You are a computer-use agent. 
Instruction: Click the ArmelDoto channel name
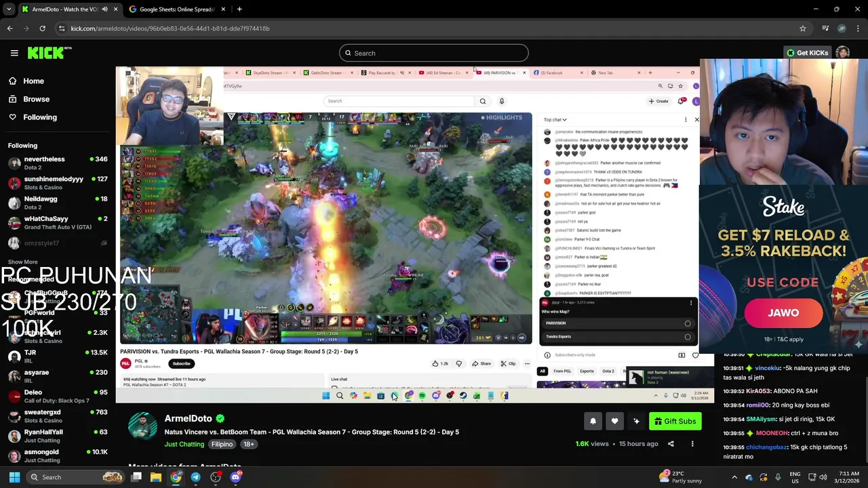click(188, 418)
